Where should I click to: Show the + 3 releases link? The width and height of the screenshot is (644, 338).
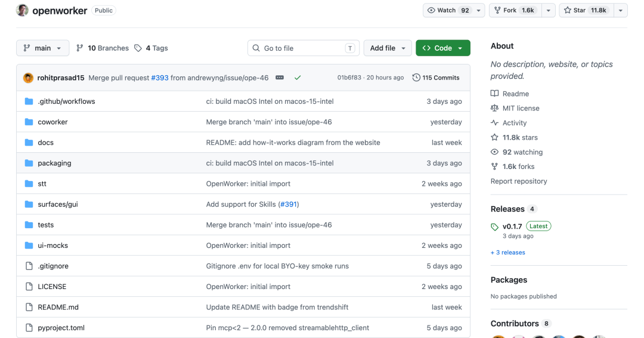(x=507, y=253)
